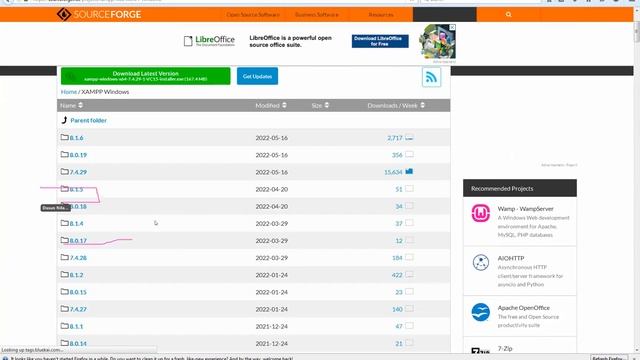Open the Apache OpenOffice project title
Screen dimensions: 640x360
click(x=524, y=308)
